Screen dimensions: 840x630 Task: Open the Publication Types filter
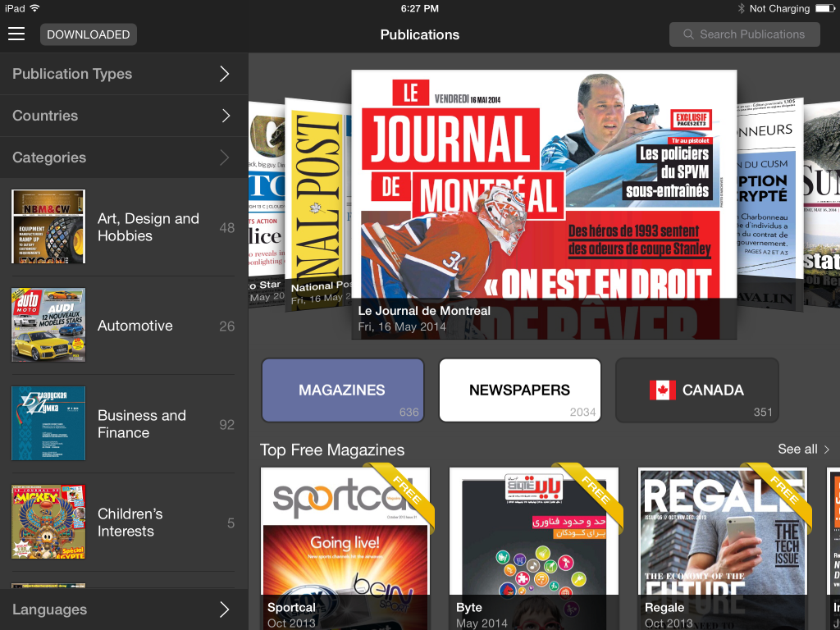tap(124, 74)
